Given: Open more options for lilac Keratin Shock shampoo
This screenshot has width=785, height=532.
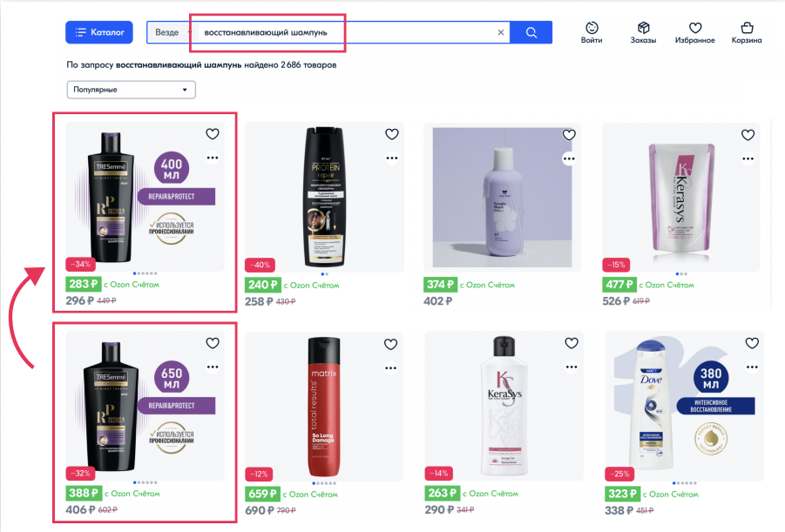Looking at the screenshot, I should click(569, 158).
